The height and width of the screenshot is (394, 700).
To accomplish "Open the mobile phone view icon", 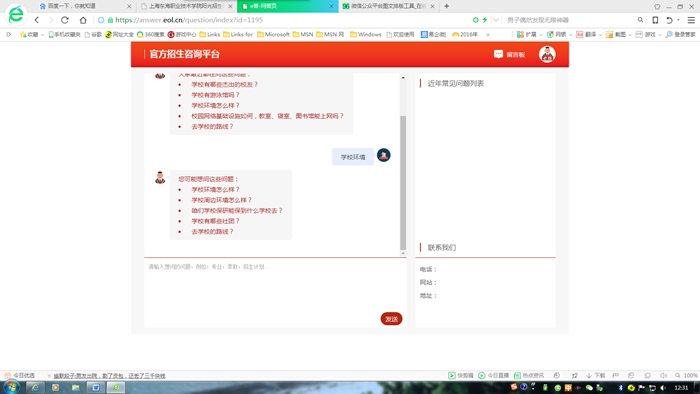I will click(x=655, y=20).
